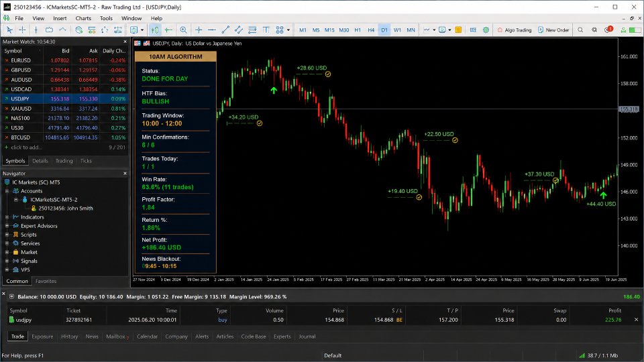Switch to the History tab
Viewport: 644px width, 362px height.
click(69, 336)
